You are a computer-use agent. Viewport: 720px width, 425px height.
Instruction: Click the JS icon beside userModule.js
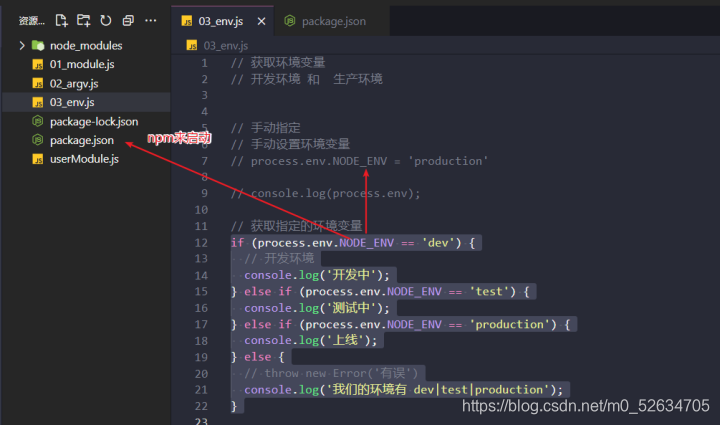[x=38, y=159]
